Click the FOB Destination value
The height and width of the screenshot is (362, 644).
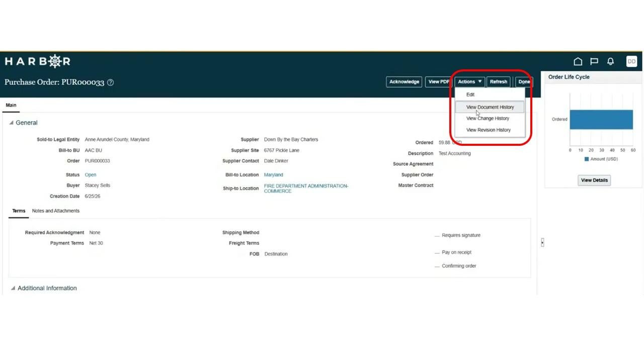[x=276, y=254]
